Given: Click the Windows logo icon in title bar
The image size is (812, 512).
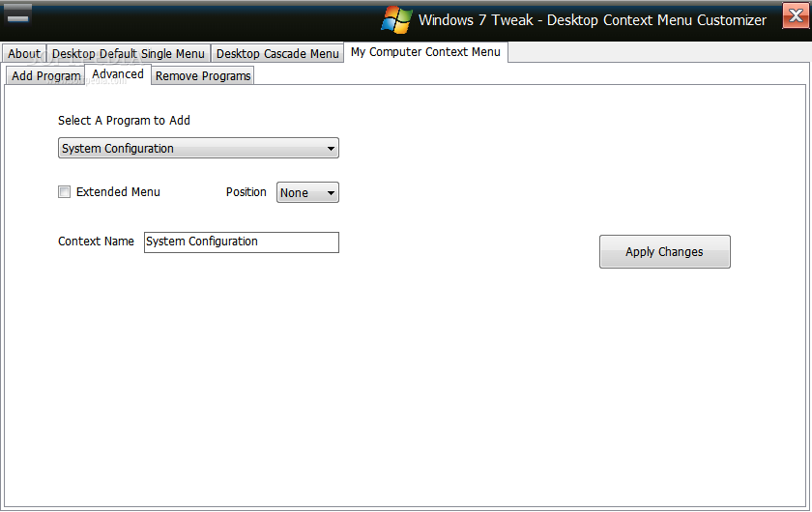Looking at the screenshot, I should [x=397, y=19].
